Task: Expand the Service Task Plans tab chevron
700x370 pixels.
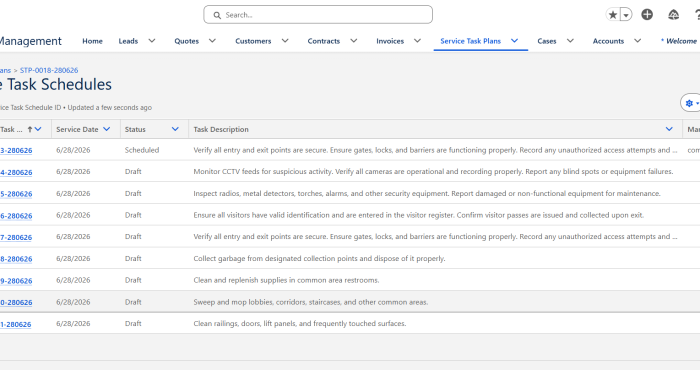Action: click(x=514, y=41)
